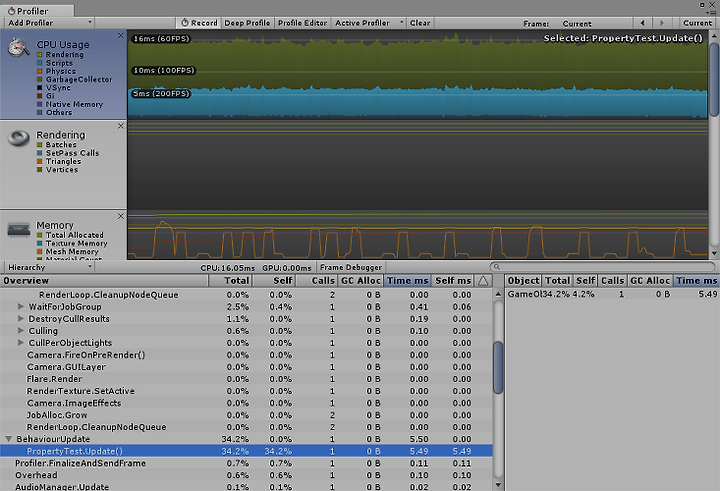Click the warning triangle column header
The image size is (720, 491).
click(x=483, y=281)
